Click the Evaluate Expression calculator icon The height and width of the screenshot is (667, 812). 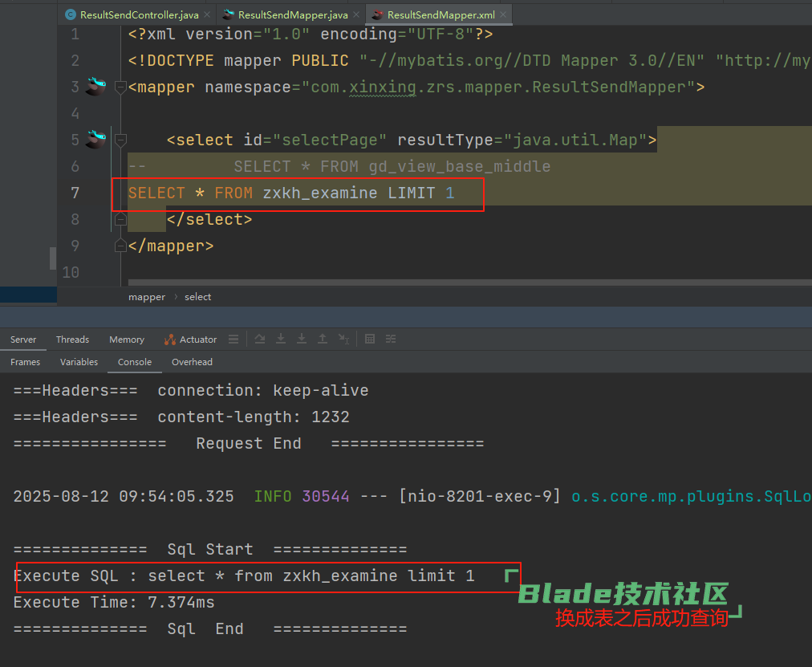point(370,340)
